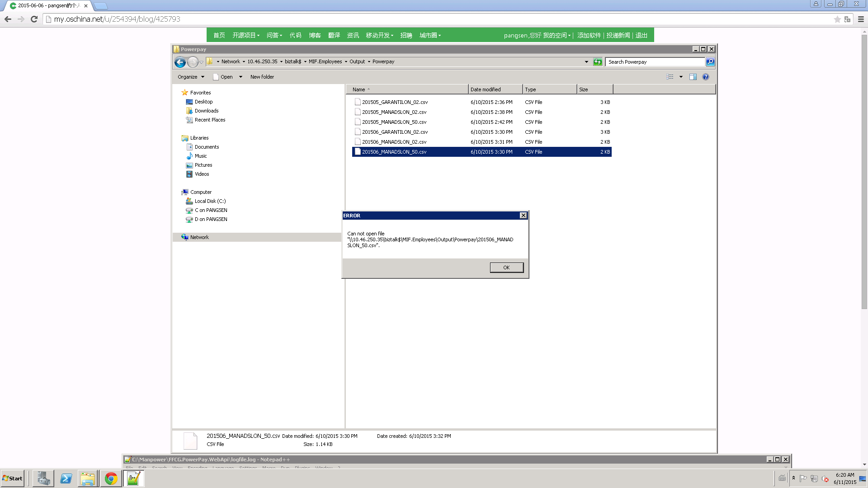This screenshot has height=488, width=868.
Task: Click the Action Center flag icon
Action: click(803, 479)
